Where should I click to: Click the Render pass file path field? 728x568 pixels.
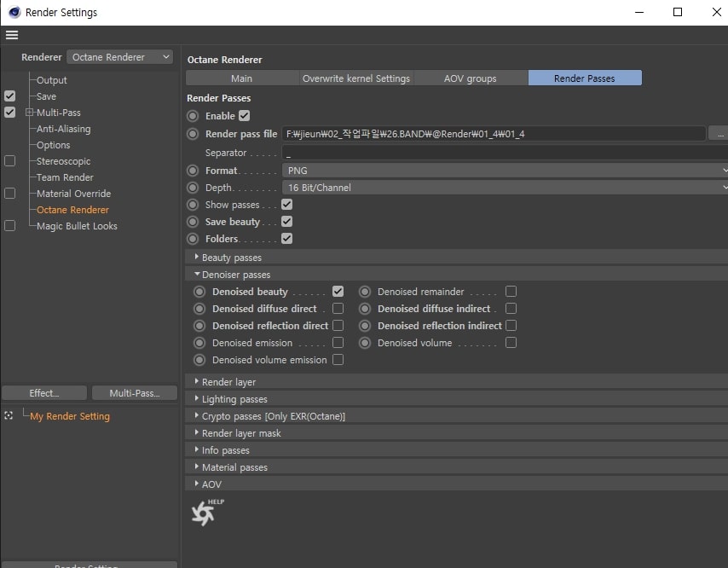[x=494, y=134]
